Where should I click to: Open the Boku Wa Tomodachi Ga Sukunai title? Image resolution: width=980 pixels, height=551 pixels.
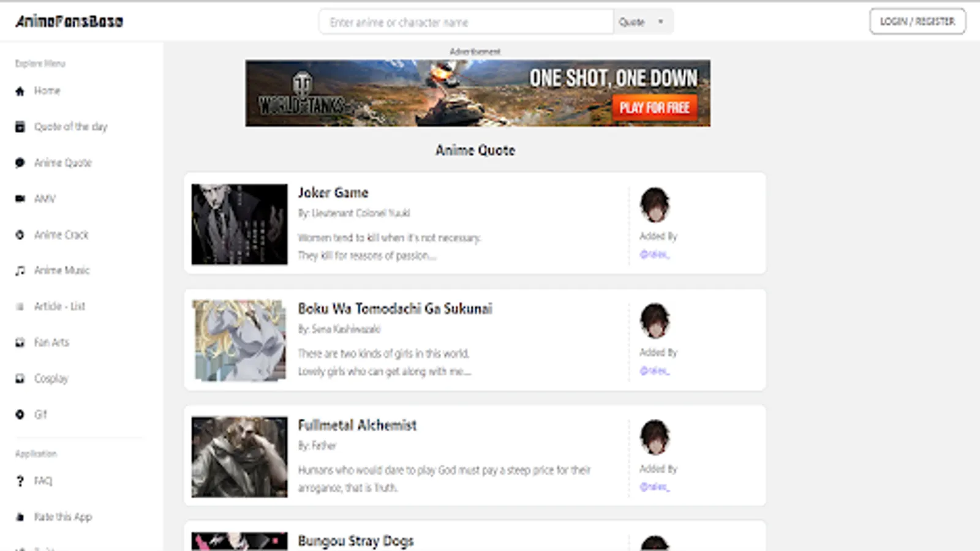[x=395, y=309]
